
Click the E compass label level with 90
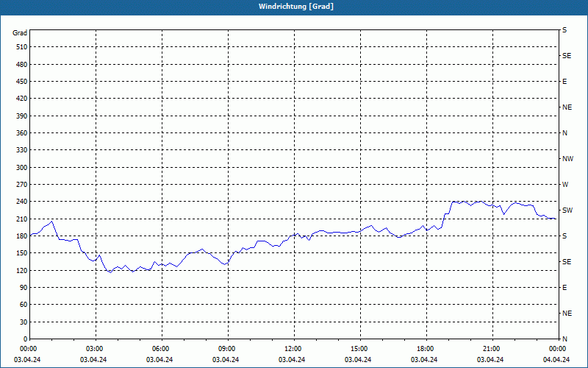(564, 288)
